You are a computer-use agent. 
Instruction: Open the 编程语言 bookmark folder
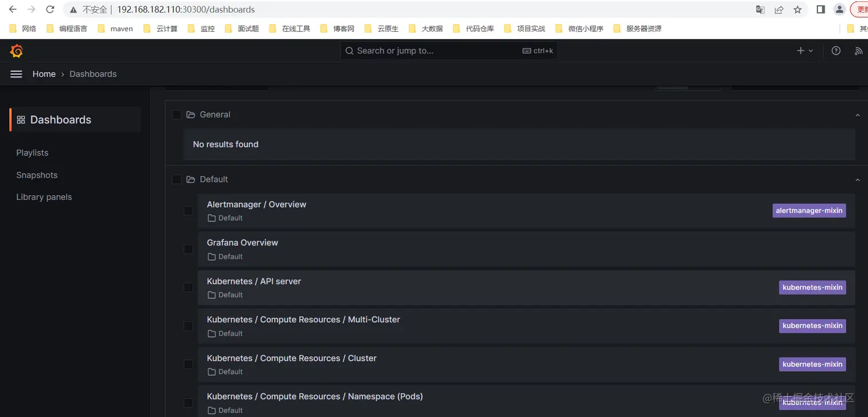point(67,29)
